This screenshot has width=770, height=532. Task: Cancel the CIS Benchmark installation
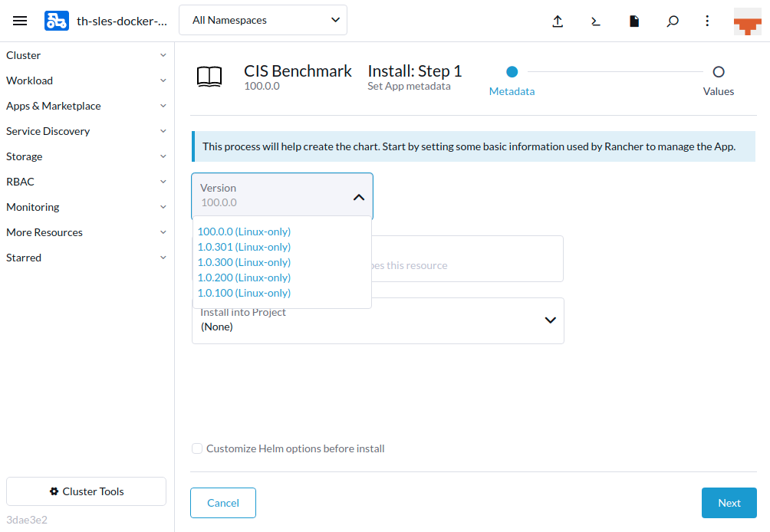tap(222, 503)
